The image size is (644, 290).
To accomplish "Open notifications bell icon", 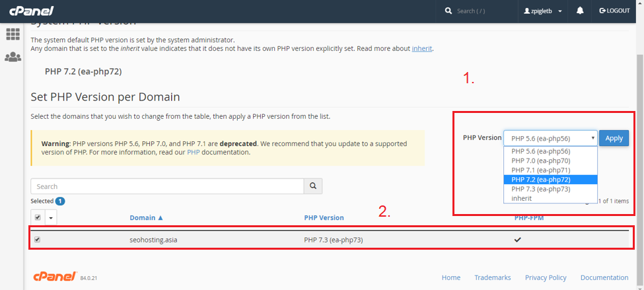I will pyautogui.click(x=580, y=11).
